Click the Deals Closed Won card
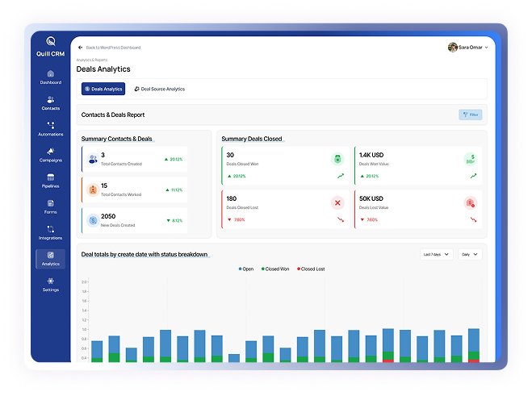The height and width of the screenshot is (396, 532). click(x=285, y=165)
